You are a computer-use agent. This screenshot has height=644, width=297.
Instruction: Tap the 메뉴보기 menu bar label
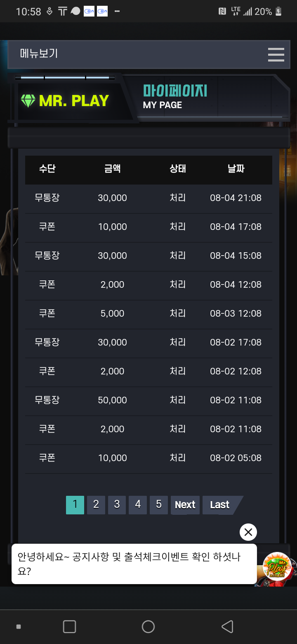39,54
